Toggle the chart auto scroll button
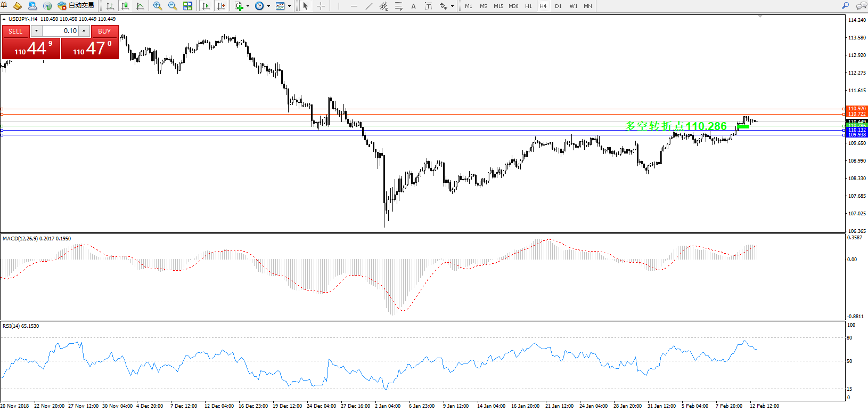868x412 pixels. click(x=206, y=6)
